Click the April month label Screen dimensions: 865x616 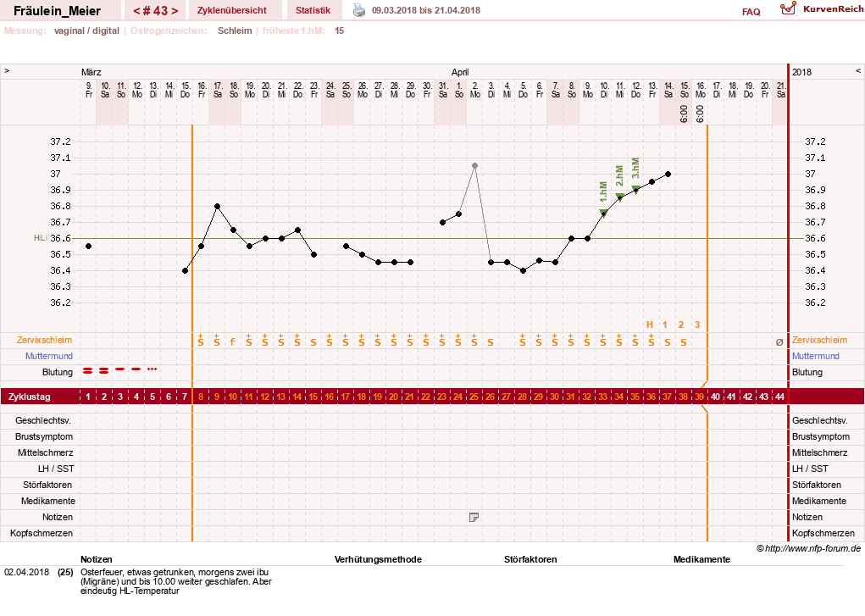pyautogui.click(x=460, y=72)
